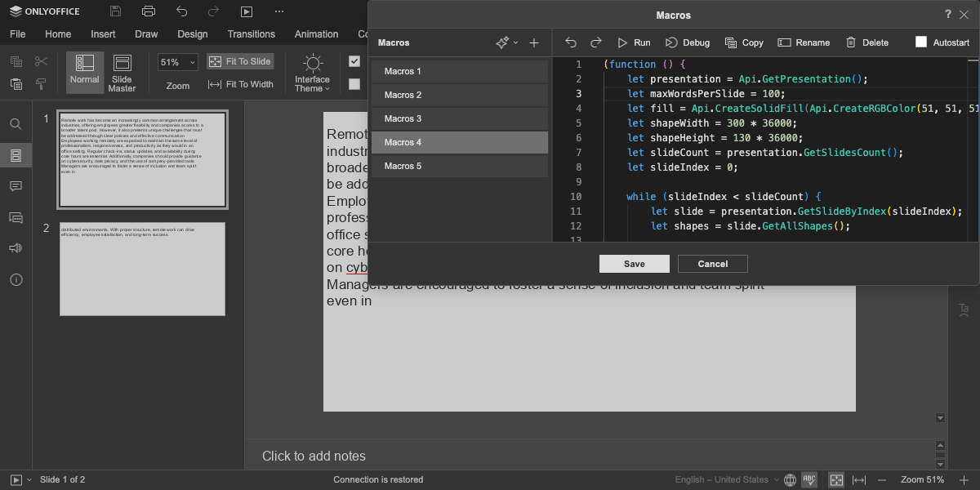Redo via the title bar arrow

213,11
